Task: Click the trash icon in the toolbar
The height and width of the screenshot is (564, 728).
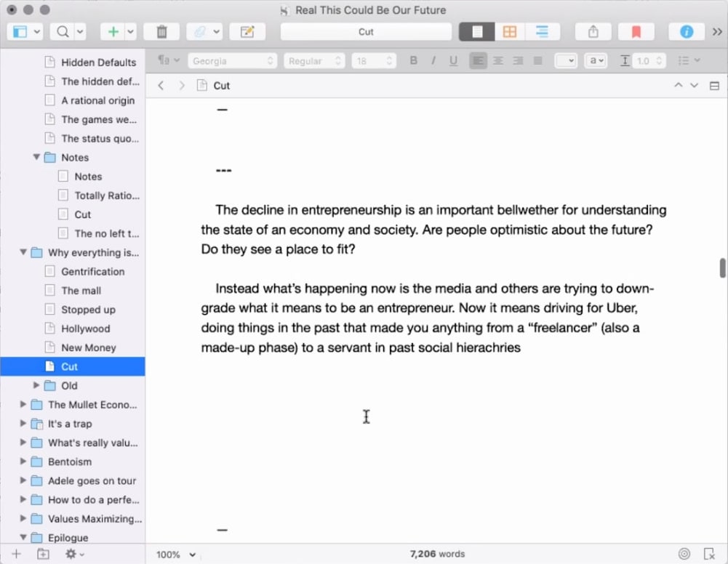Action: pos(161,32)
